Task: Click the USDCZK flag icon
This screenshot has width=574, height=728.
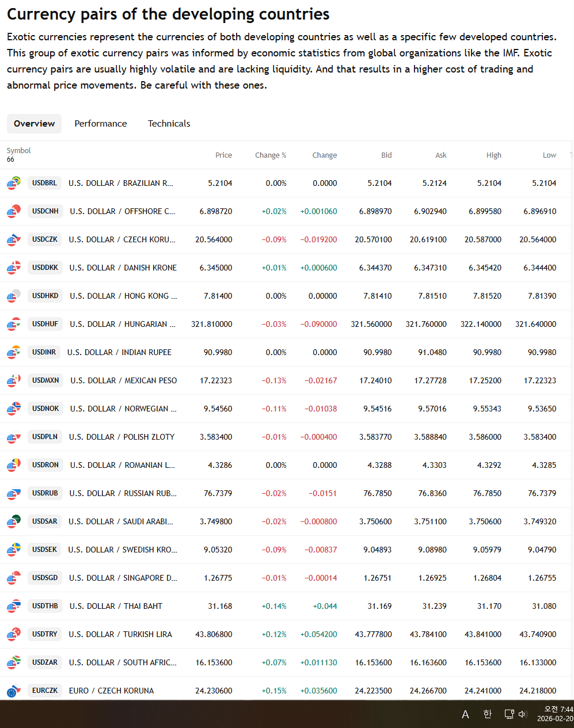Action: (14, 239)
